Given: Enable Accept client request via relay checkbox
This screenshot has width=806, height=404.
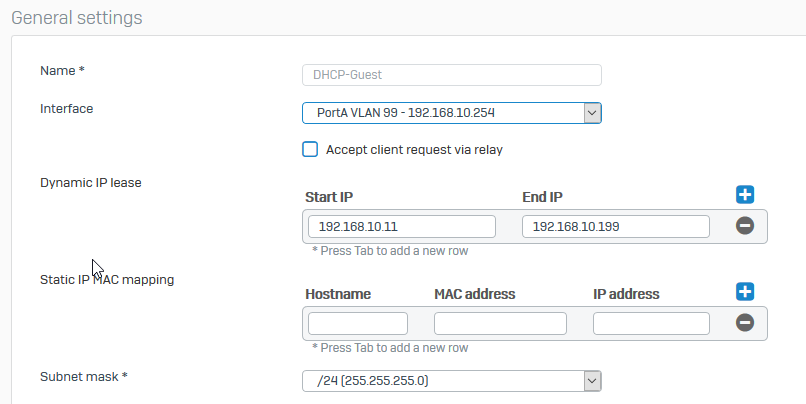Looking at the screenshot, I should pos(310,150).
